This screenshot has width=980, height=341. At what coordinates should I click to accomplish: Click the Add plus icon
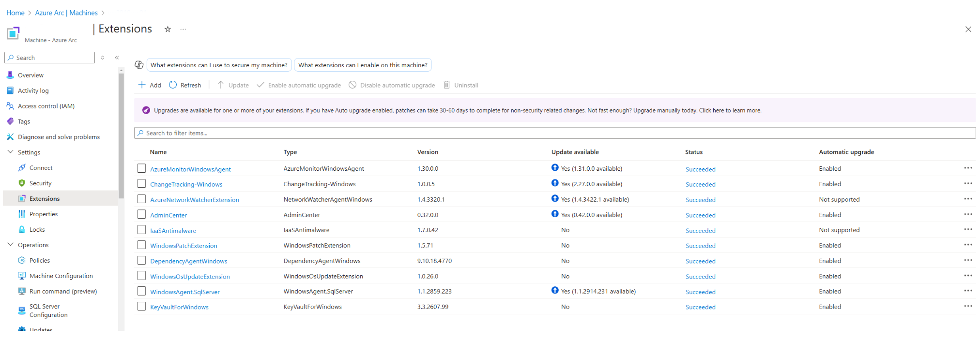click(142, 85)
